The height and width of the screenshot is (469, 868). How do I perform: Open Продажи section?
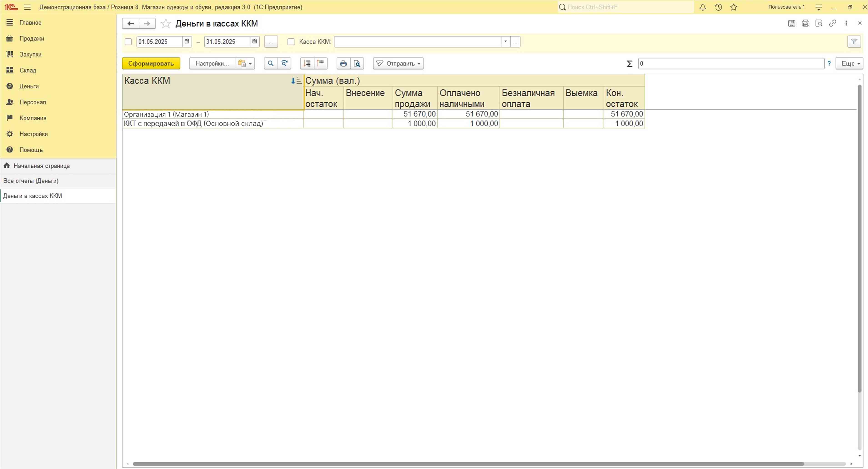[x=58, y=38]
